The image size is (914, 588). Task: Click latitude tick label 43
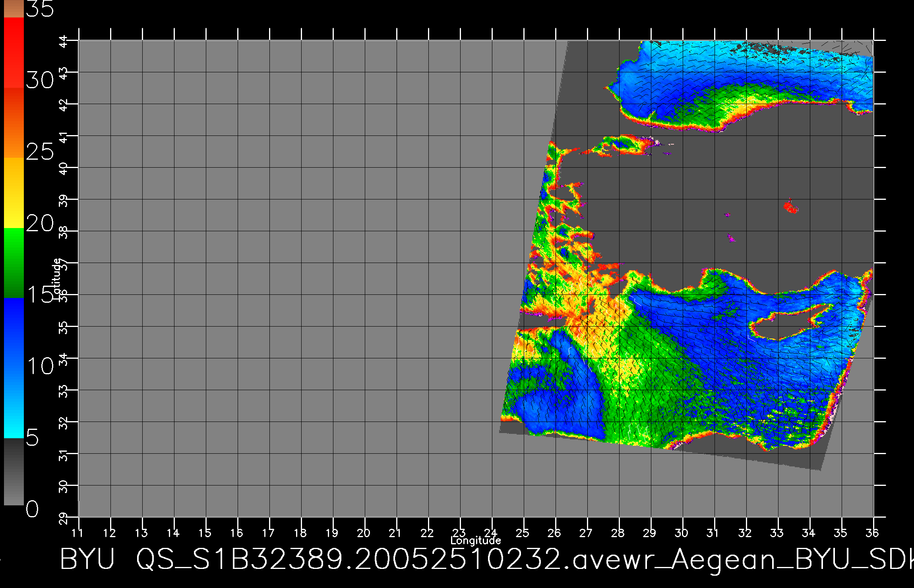coord(64,74)
